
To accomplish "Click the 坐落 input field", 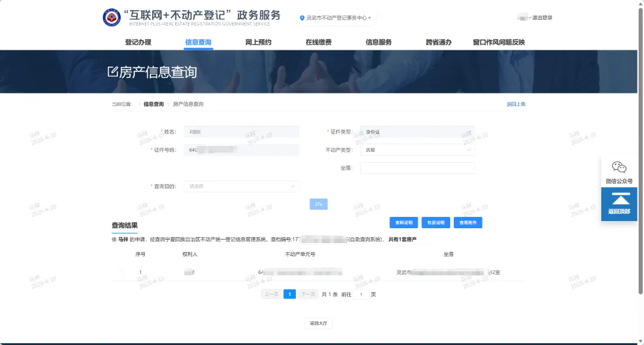I will pos(417,168).
